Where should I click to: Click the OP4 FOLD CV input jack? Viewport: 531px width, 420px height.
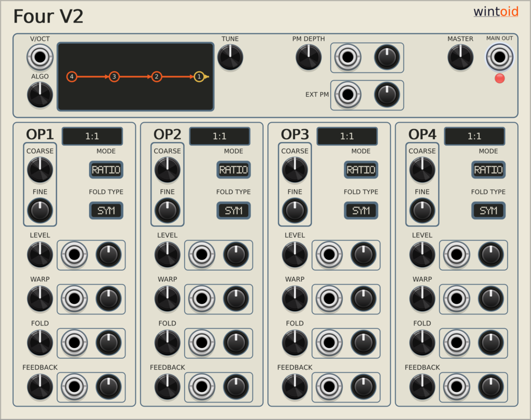tap(456, 343)
